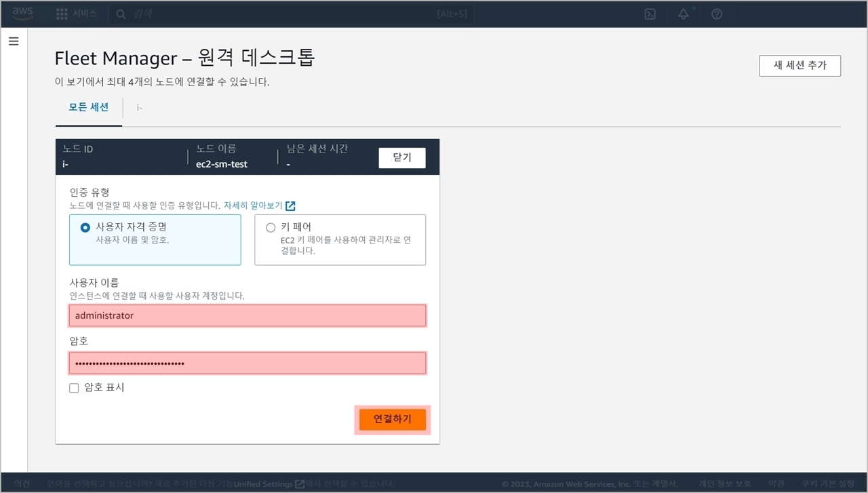
Task: Click external link icon beside 자세히 알아보기
Action: (x=290, y=205)
